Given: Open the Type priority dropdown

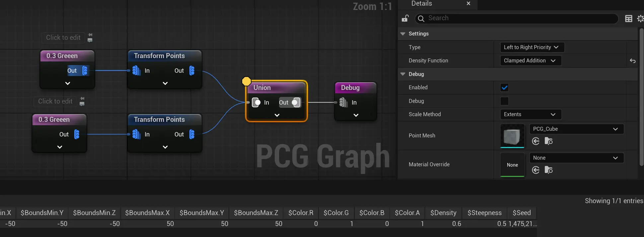Looking at the screenshot, I should click(x=532, y=47).
